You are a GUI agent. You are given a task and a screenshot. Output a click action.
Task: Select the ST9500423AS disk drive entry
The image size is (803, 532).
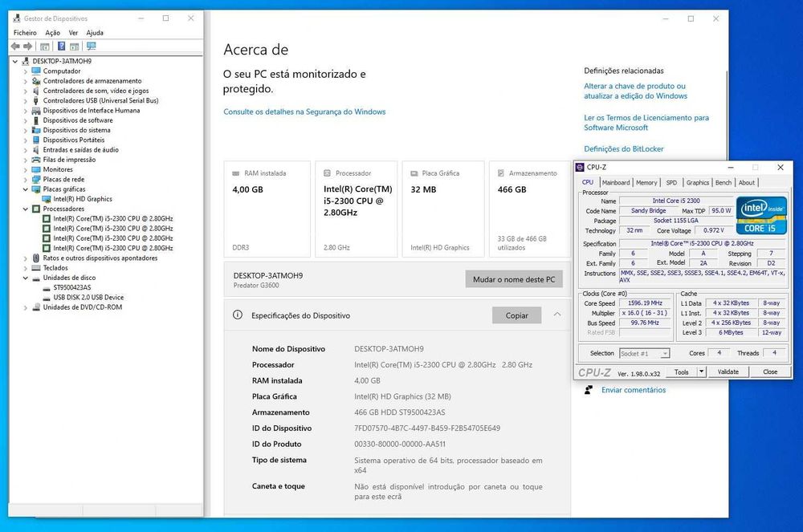(72, 287)
